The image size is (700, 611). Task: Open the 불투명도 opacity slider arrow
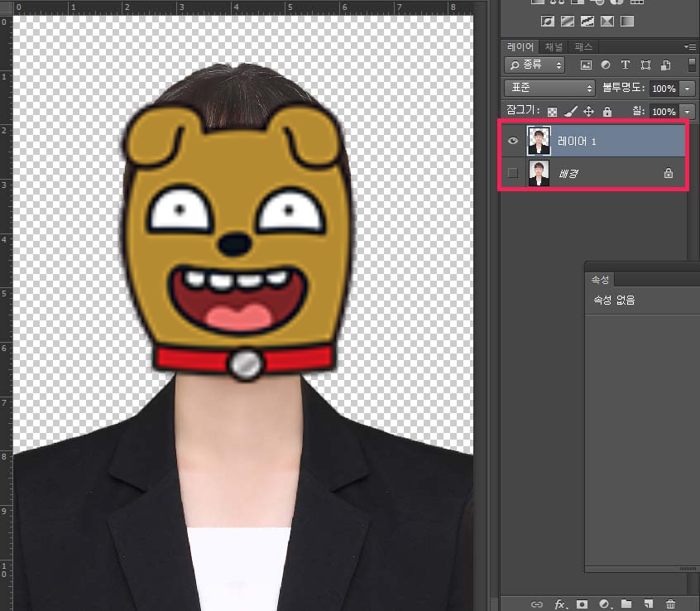coord(688,89)
